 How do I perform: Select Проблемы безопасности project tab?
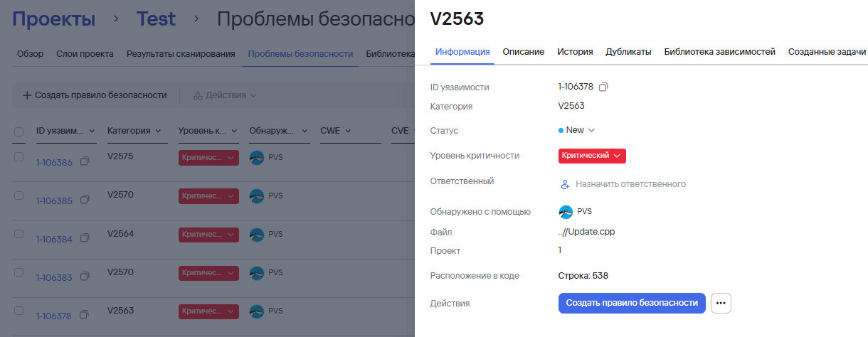point(300,54)
